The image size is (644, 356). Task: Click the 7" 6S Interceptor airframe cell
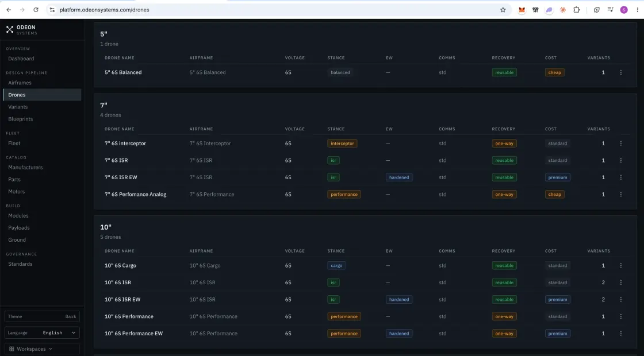point(210,143)
